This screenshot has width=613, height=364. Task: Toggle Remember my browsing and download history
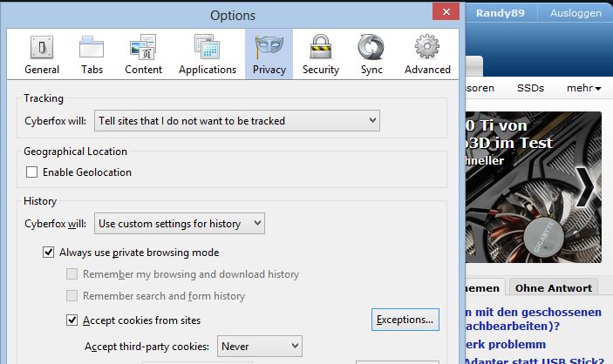(x=72, y=274)
